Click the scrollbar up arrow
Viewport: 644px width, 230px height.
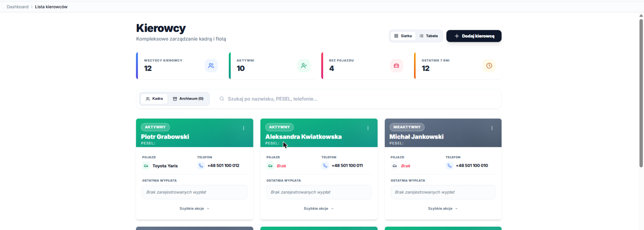(x=641, y=16)
